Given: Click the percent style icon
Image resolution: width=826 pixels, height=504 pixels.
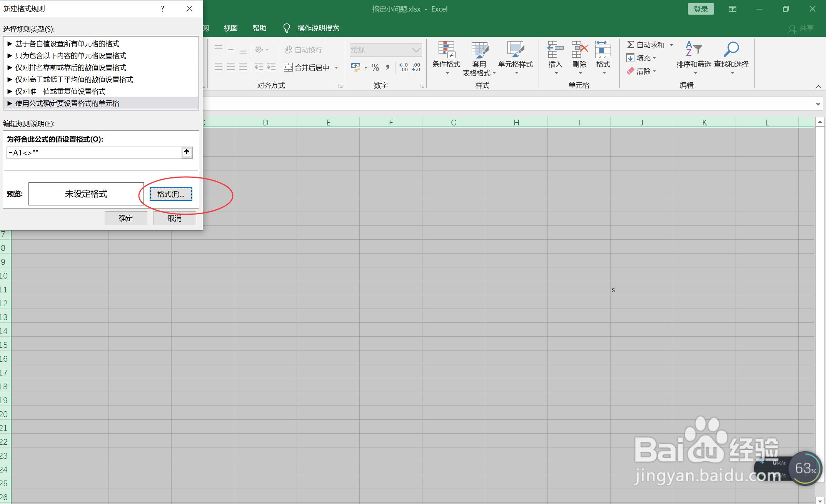Looking at the screenshot, I should click(375, 68).
